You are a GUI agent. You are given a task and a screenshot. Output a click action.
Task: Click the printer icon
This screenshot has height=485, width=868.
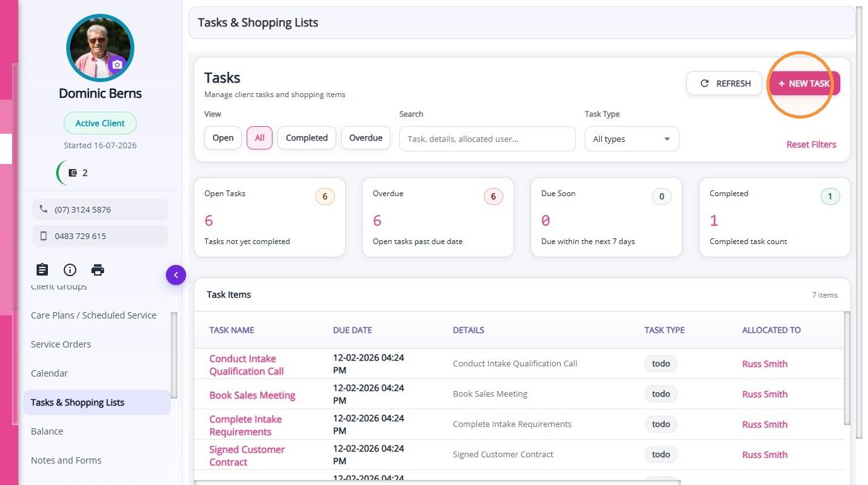click(98, 270)
